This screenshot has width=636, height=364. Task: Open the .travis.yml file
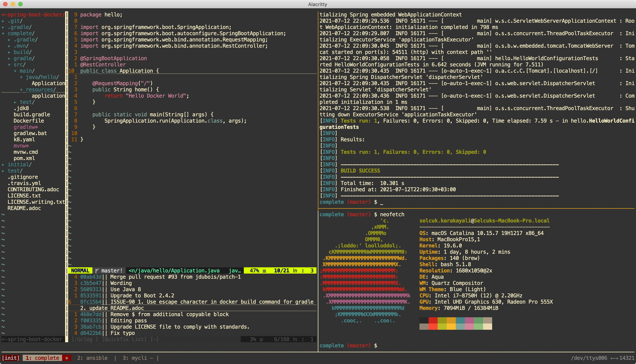[24, 183]
